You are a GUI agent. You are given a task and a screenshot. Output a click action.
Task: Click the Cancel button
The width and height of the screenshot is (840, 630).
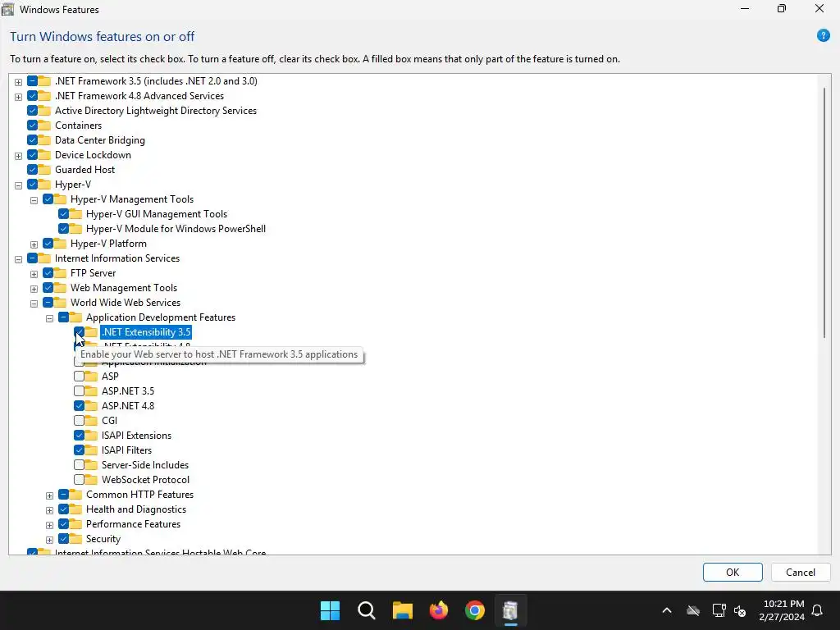coord(801,572)
